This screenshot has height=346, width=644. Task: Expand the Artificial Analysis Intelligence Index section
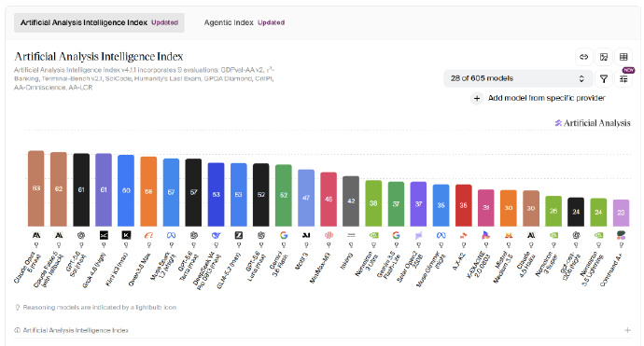pyautogui.click(x=627, y=330)
